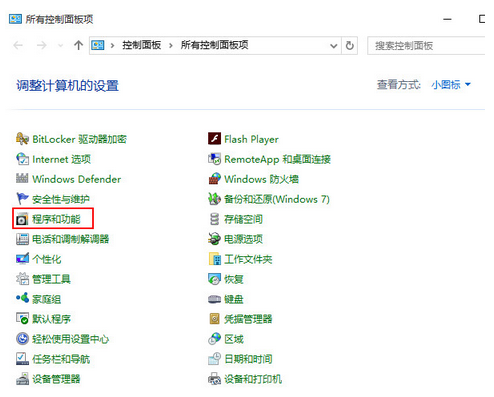
Task: Click the 任务栏和导航 icon
Action: point(22,359)
